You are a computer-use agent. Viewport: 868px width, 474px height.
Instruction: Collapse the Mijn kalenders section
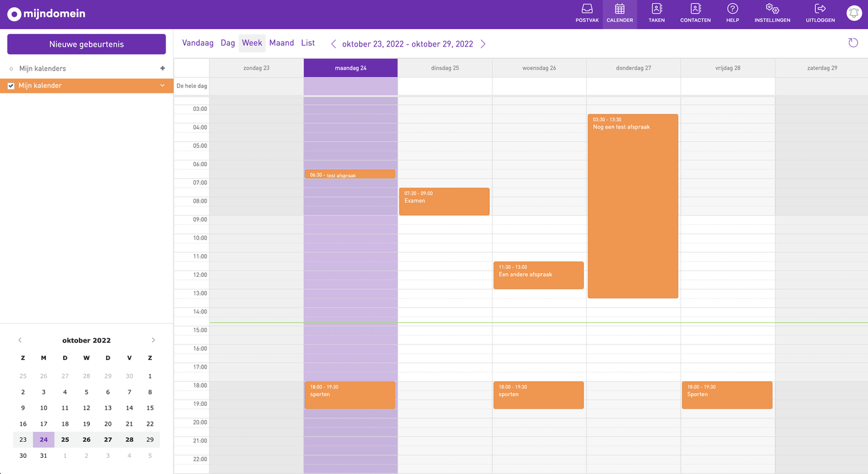coord(11,69)
